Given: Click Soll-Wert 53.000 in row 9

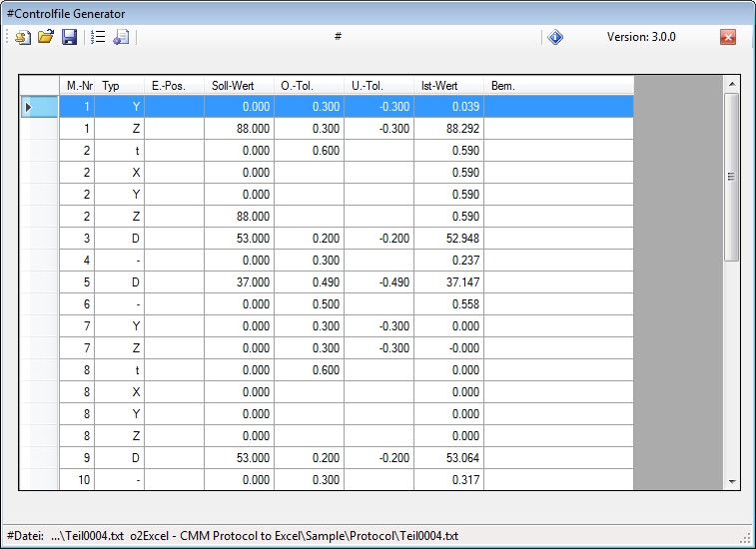Looking at the screenshot, I should pyautogui.click(x=239, y=457).
